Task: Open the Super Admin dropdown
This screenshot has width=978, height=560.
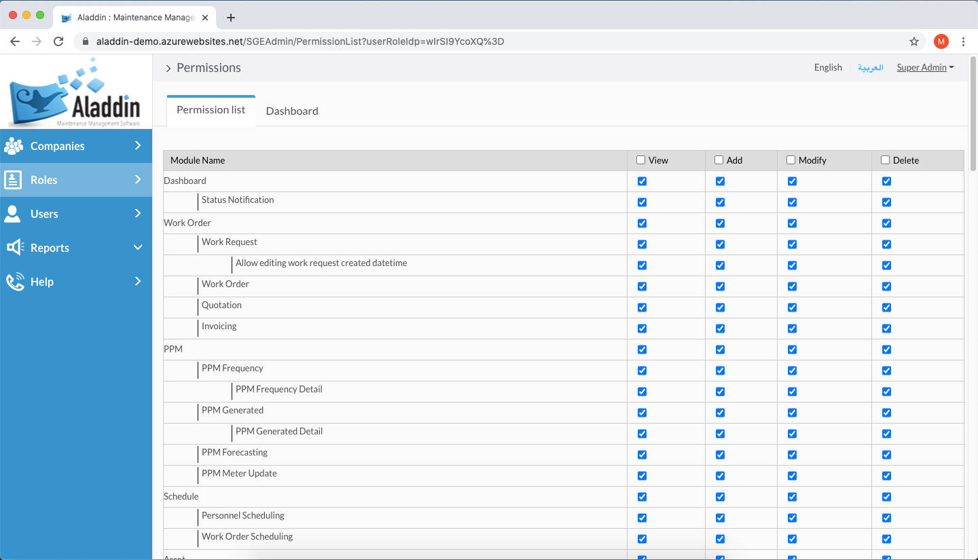Action: (x=925, y=67)
